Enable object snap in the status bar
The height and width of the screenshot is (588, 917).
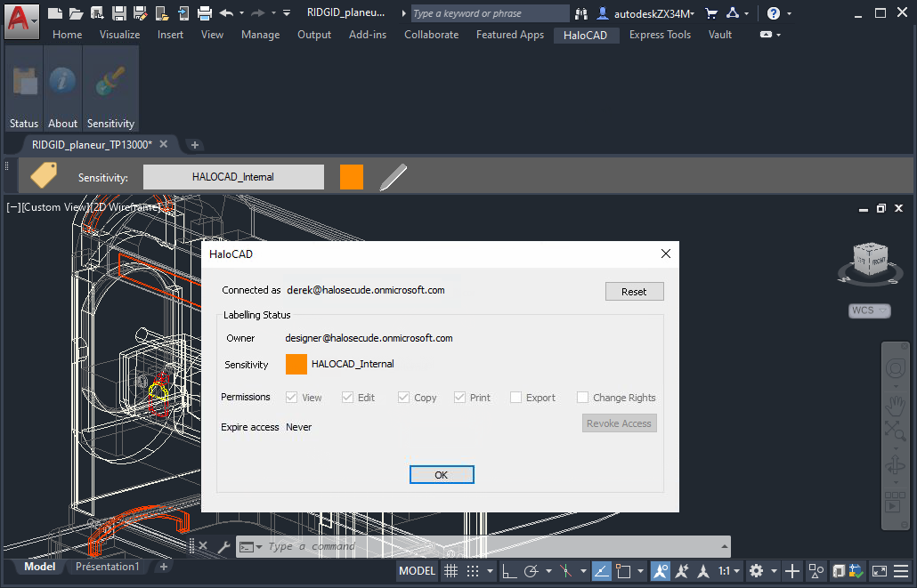point(660,571)
